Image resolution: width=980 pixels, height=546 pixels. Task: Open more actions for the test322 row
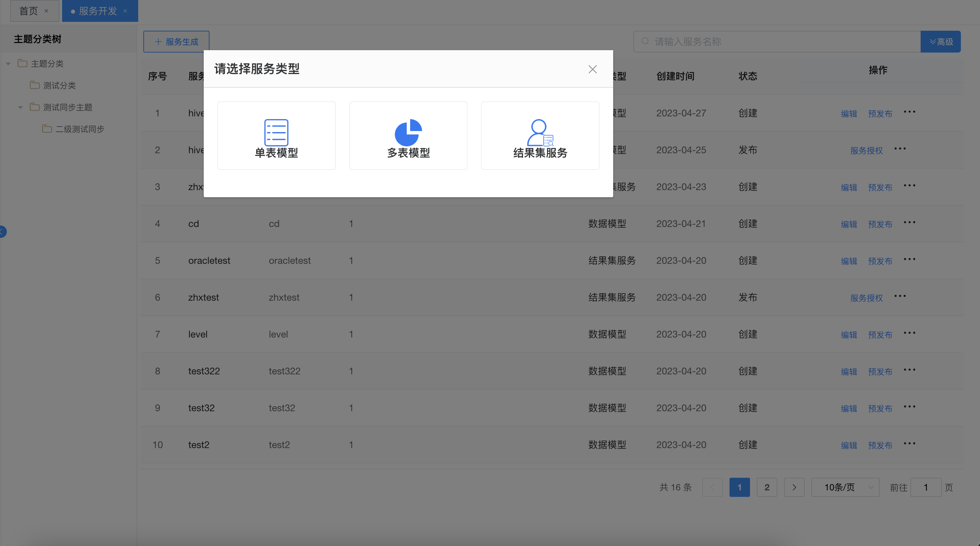pos(910,370)
